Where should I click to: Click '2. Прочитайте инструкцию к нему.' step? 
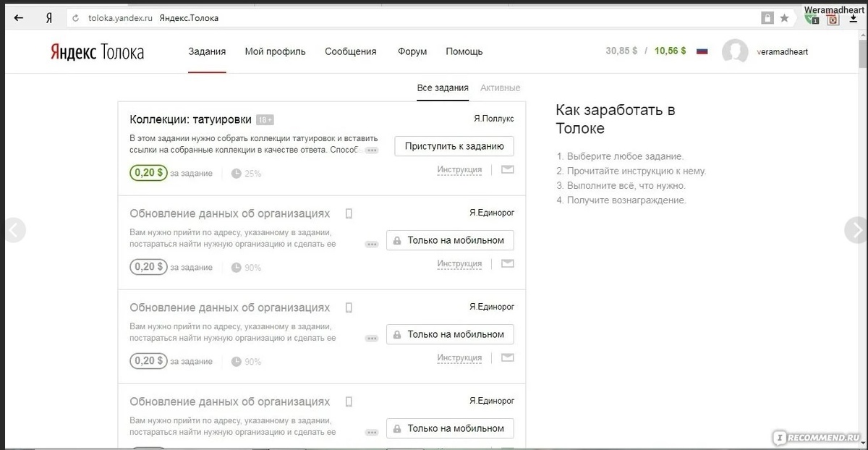click(x=631, y=171)
